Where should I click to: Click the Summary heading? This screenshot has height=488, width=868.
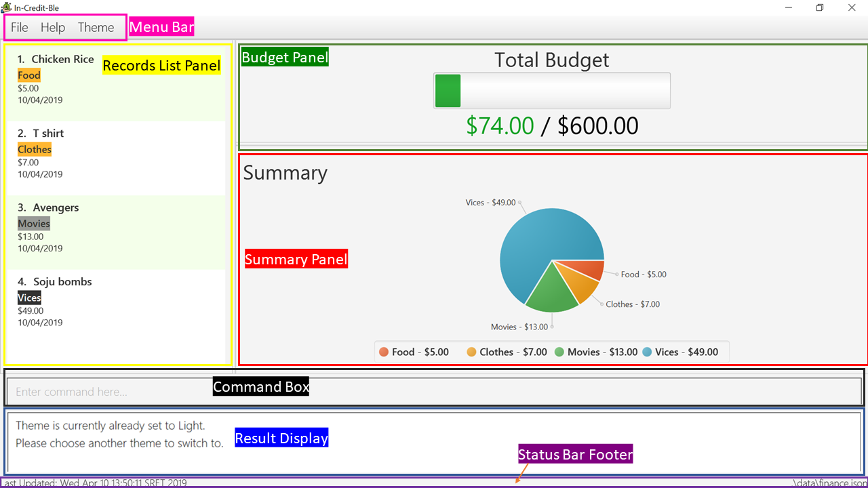[285, 173]
